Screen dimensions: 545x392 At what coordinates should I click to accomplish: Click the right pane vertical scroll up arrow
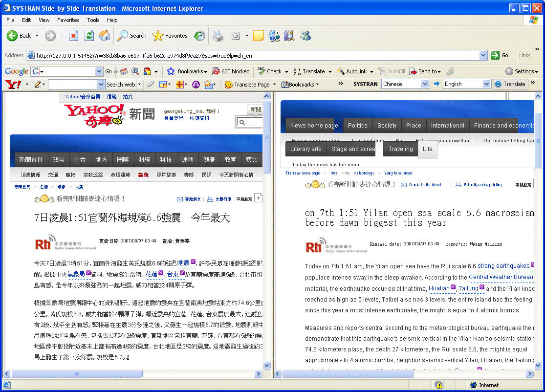click(538, 96)
